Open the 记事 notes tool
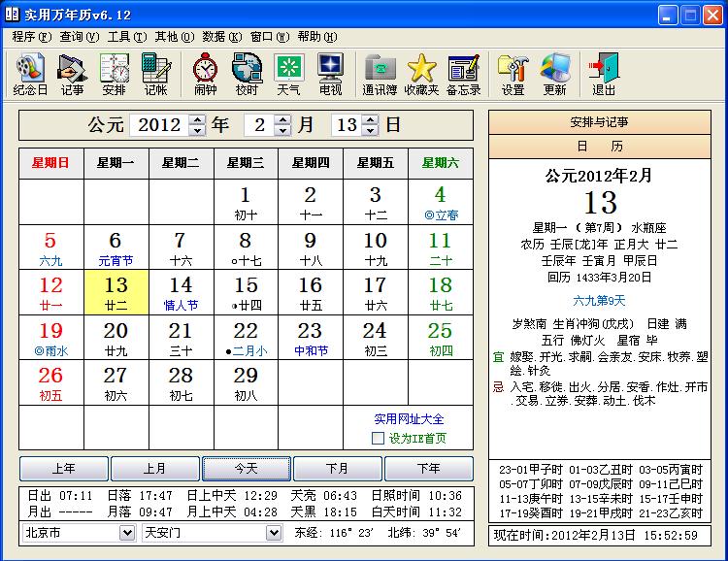Screen dimensions: 728x561 coord(72,75)
